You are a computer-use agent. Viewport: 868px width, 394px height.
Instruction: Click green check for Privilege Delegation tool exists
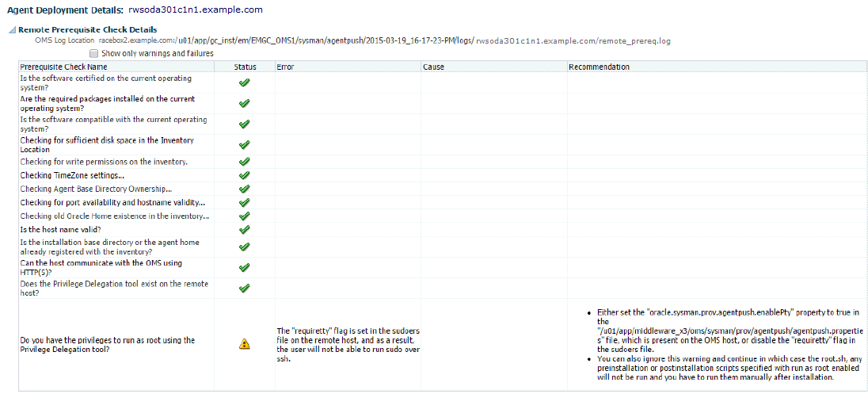(244, 288)
